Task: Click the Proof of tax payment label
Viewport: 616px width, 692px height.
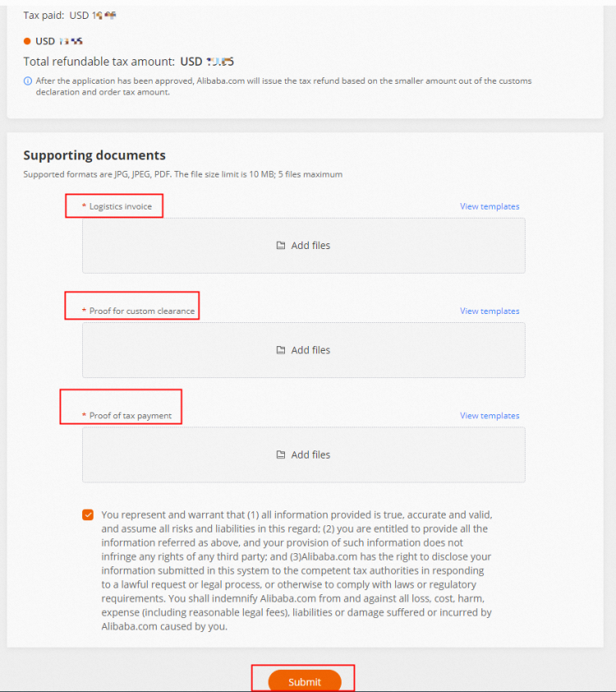Action: coord(131,415)
